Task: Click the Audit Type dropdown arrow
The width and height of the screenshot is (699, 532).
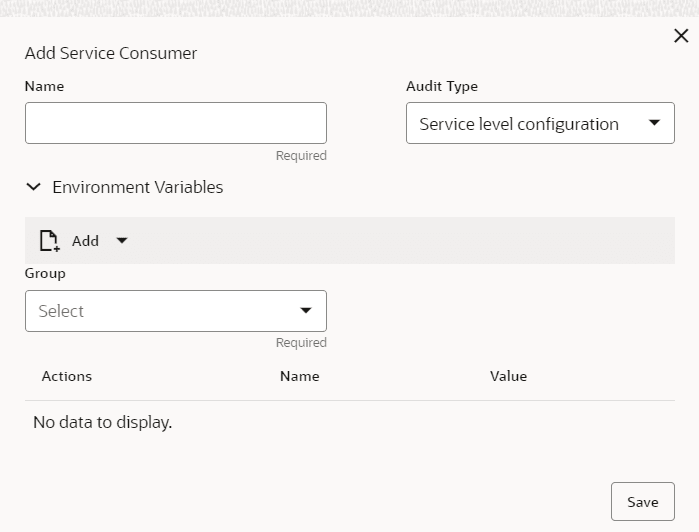Action: click(655, 123)
